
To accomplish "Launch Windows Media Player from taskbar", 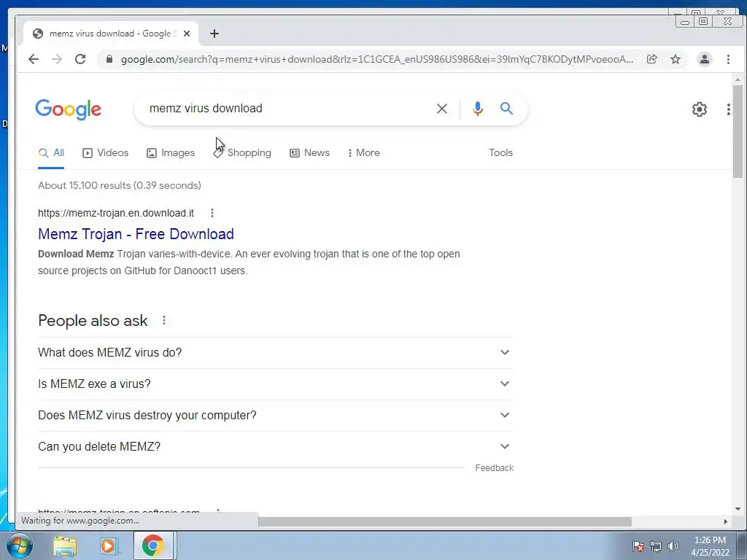I will pyautogui.click(x=108, y=545).
